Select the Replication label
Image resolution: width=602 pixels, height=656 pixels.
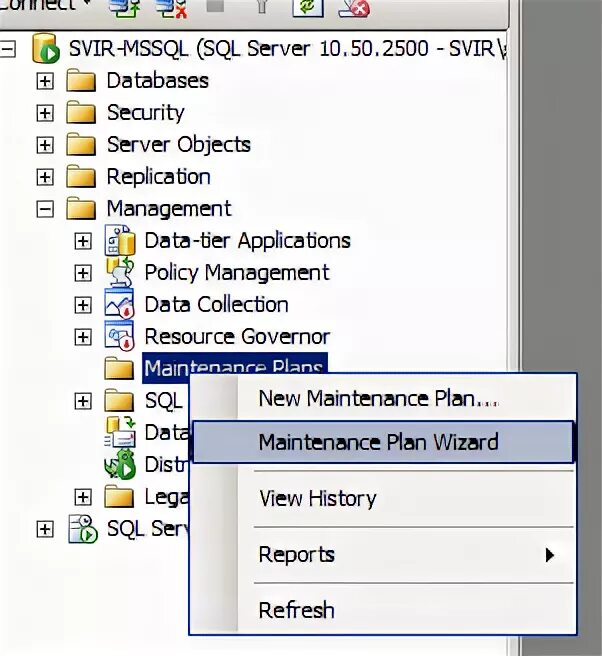click(159, 177)
